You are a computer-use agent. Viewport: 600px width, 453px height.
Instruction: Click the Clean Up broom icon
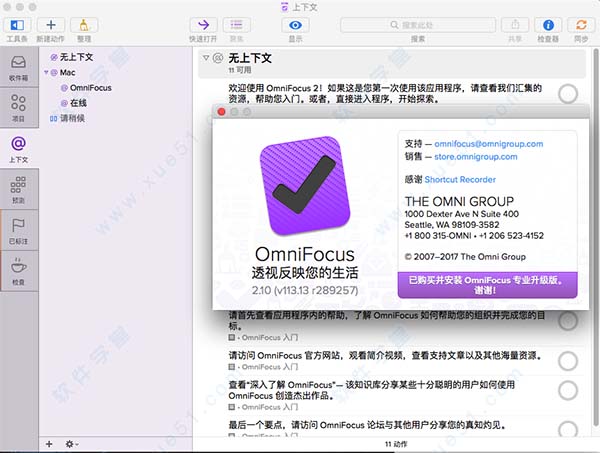84,25
